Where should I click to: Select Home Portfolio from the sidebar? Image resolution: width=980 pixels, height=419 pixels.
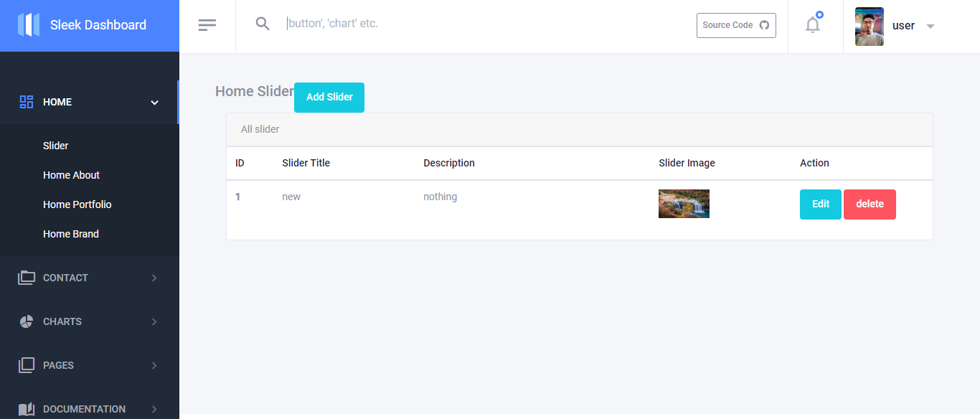(x=77, y=204)
